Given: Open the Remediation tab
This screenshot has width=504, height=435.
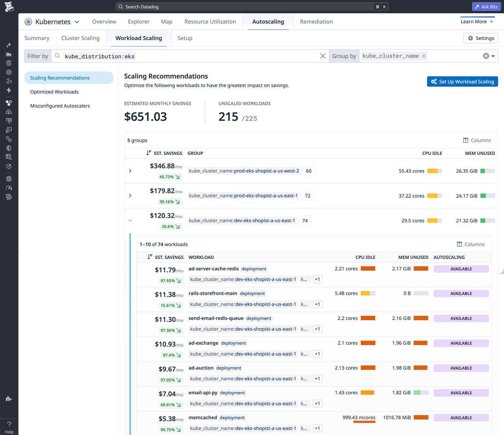Looking at the screenshot, I should (x=316, y=22).
